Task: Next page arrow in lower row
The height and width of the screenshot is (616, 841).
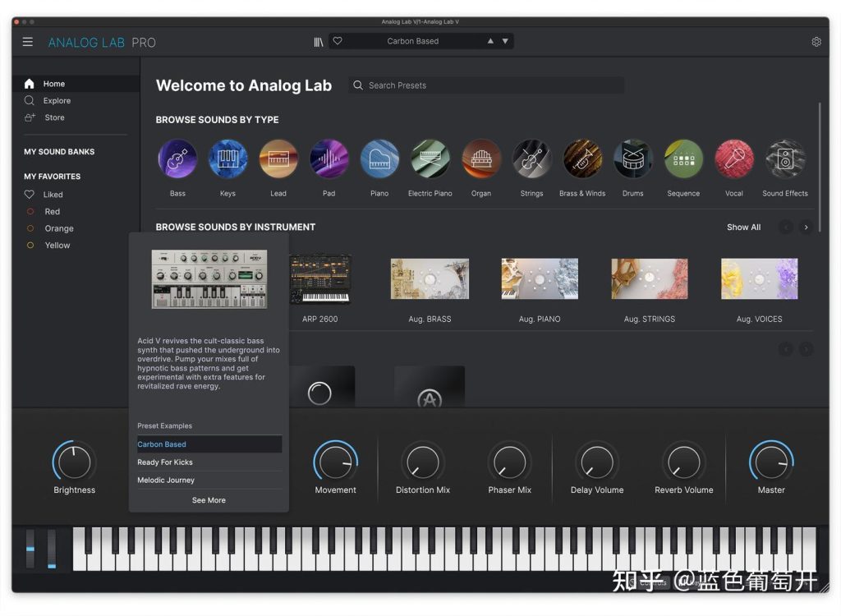Action: [x=806, y=349]
